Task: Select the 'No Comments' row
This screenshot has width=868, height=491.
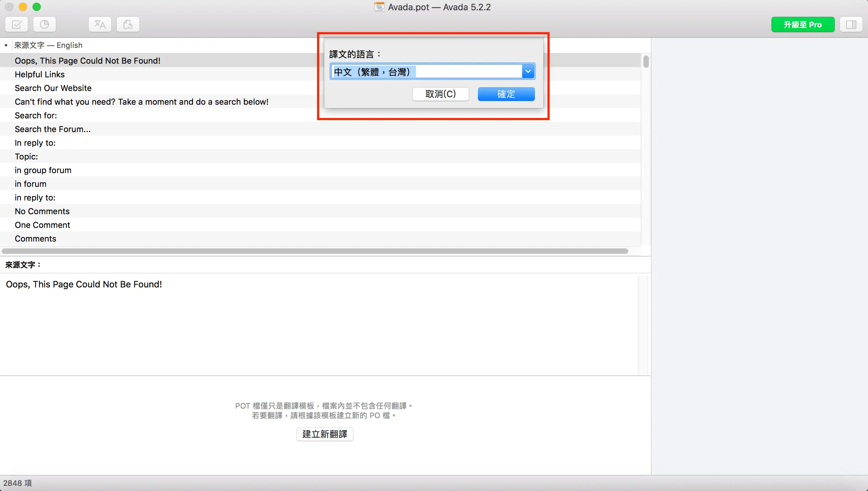Action: (320, 211)
